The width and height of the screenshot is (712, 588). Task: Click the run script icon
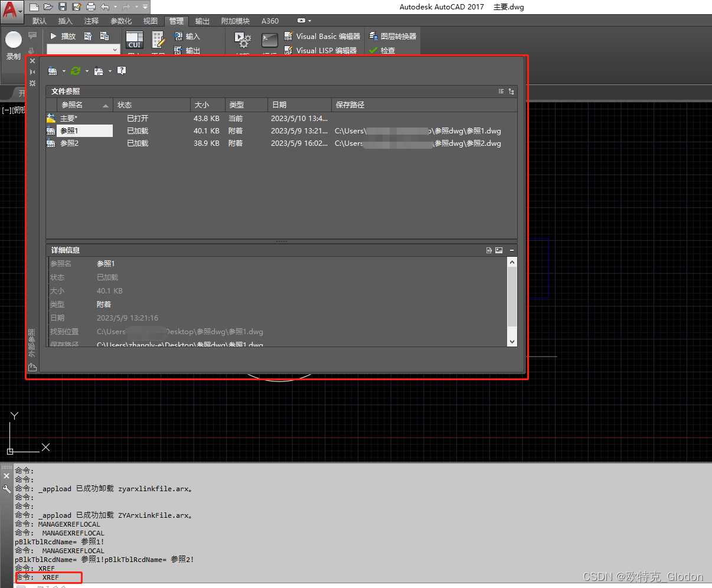[x=270, y=40]
